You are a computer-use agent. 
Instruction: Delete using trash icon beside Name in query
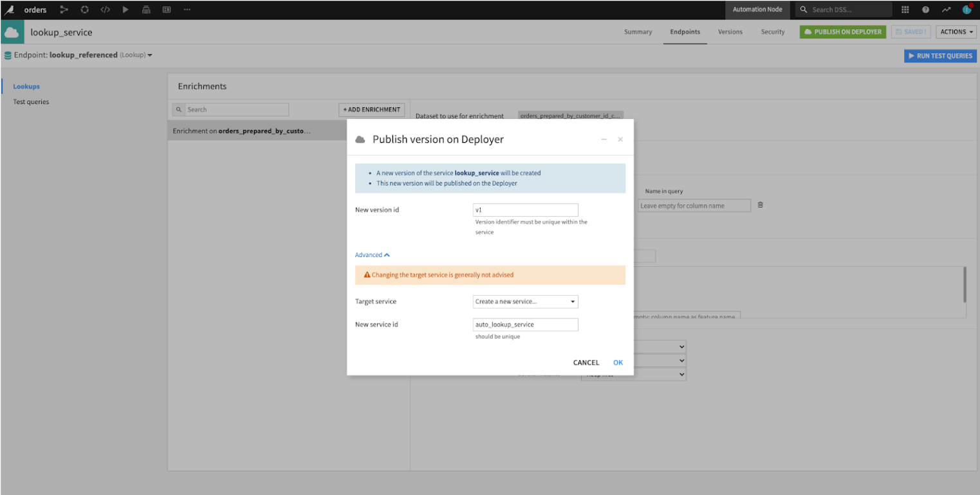pos(761,205)
